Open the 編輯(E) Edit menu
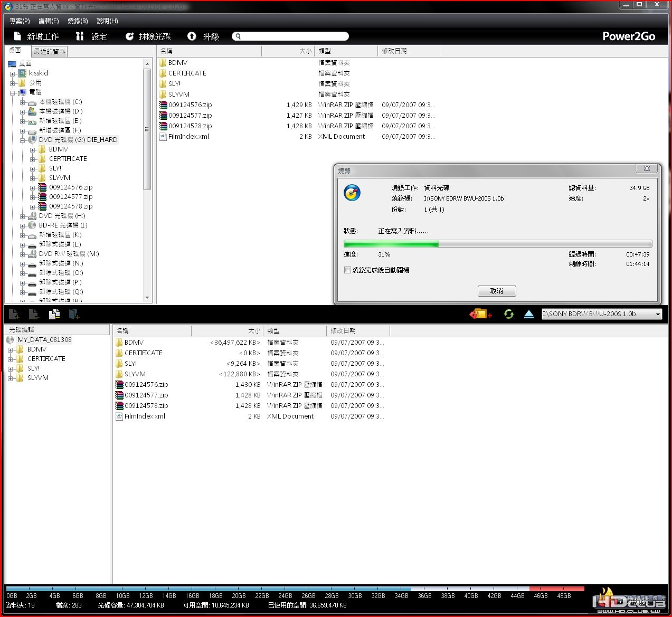This screenshot has width=672, height=617. pos(49,21)
